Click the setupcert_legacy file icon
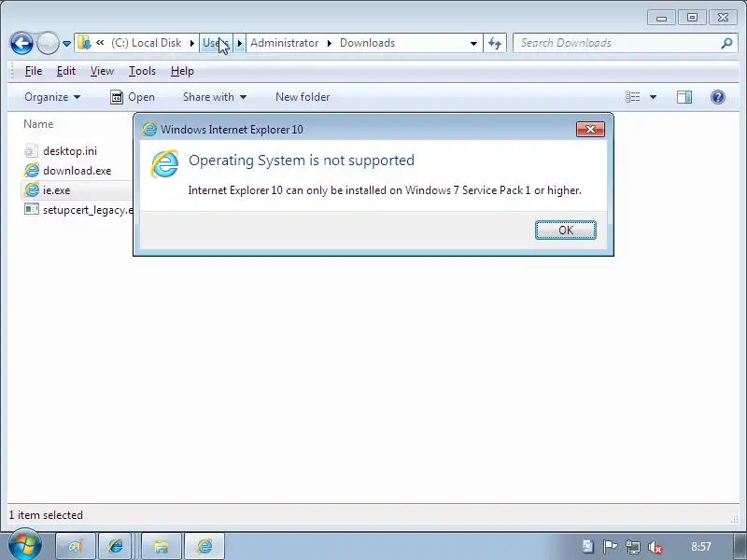 click(32, 209)
